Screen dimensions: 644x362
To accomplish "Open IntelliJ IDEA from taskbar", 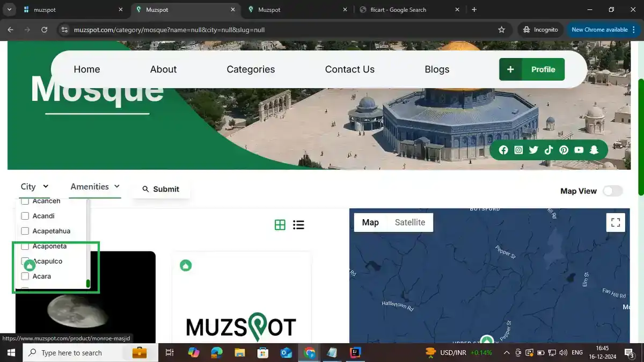I will [x=355, y=352].
